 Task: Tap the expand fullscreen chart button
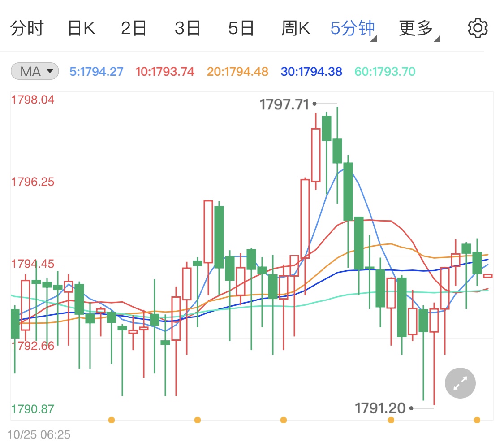point(460,383)
